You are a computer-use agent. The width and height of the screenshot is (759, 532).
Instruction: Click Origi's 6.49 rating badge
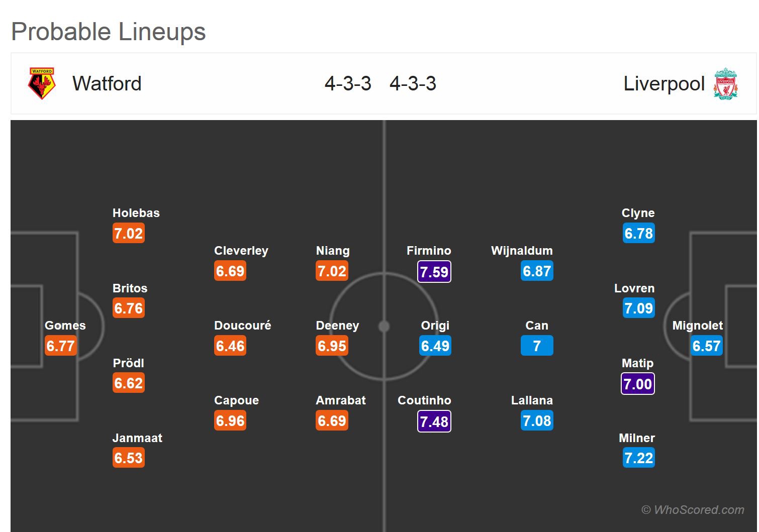(435, 346)
